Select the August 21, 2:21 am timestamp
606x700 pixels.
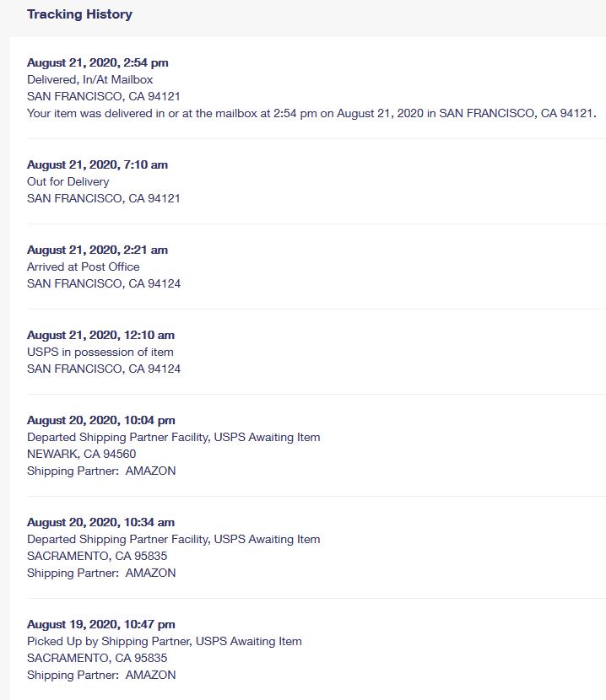97,250
